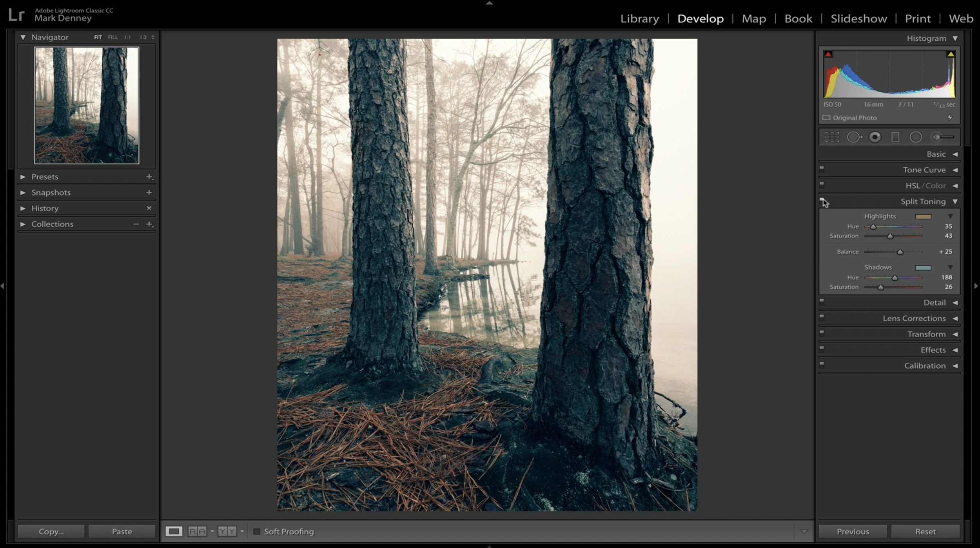Select the Spot Removal tool
Image resolution: width=980 pixels, height=548 pixels.
pos(854,137)
